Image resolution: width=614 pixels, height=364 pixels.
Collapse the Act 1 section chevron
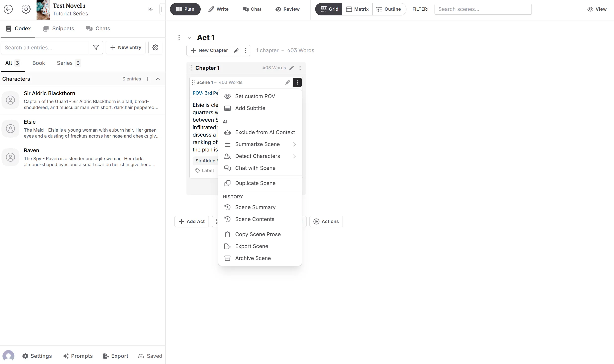pyautogui.click(x=189, y=37)
